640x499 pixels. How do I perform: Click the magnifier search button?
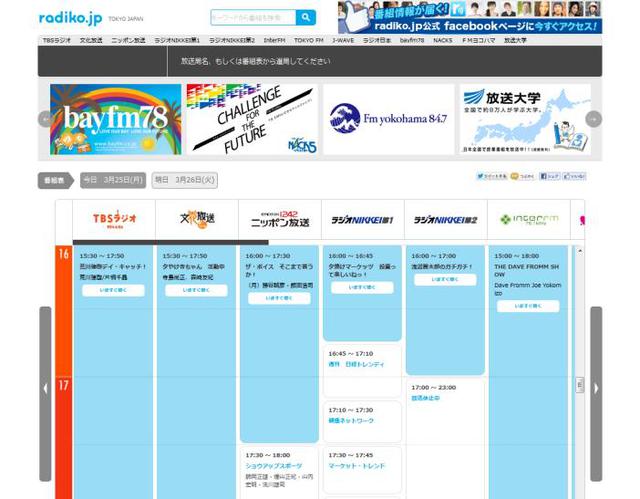(306, 18)
